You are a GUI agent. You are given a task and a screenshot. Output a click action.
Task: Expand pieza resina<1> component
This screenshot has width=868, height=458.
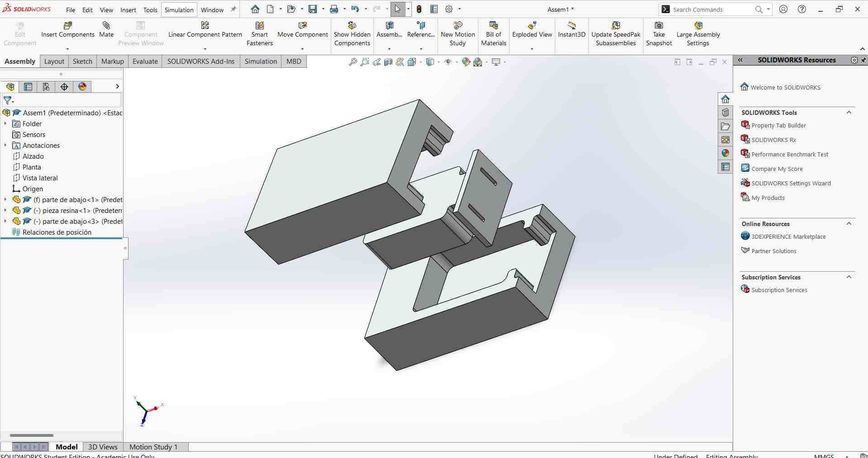pyautogui.click(x=5, y=210)
